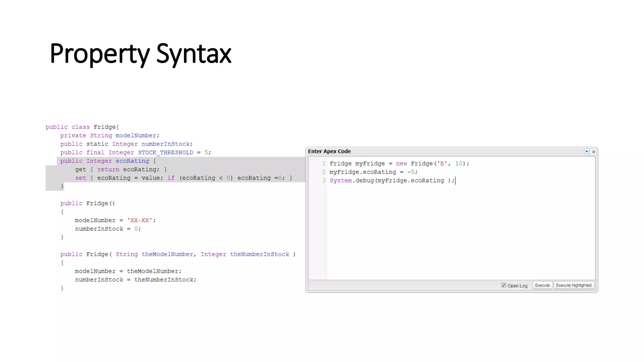Click the modelNumber = 'XX-XX' line
The height and width of the screenshot is (362, 644).
(115, 220)
